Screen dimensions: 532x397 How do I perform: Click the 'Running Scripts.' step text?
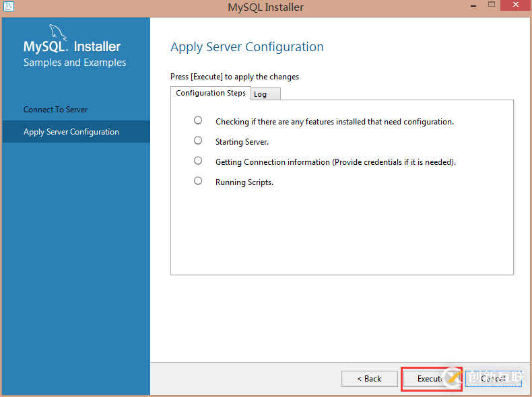coord(244,182)
